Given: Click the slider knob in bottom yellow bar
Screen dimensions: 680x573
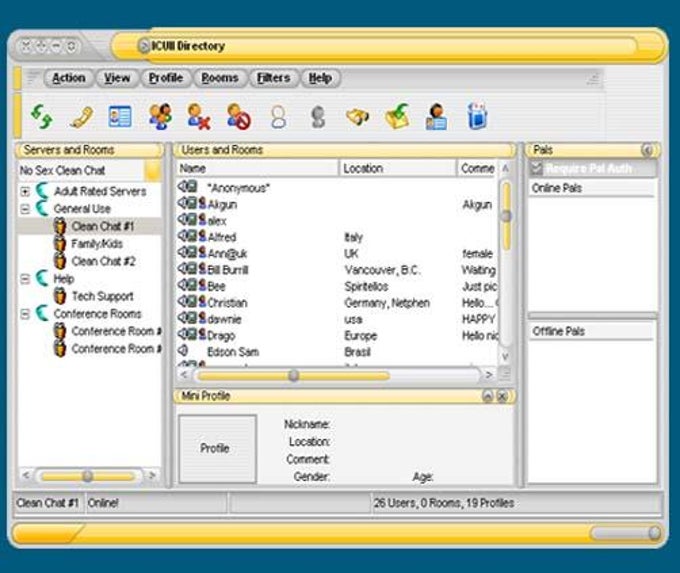Looking at the screenshot, I should tap(654, 533).
